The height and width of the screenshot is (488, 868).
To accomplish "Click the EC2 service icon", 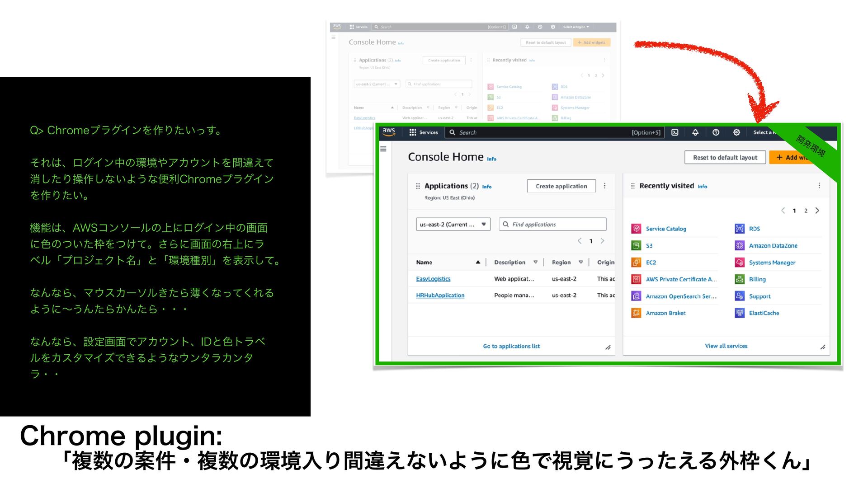I will [x=636, y=262].
